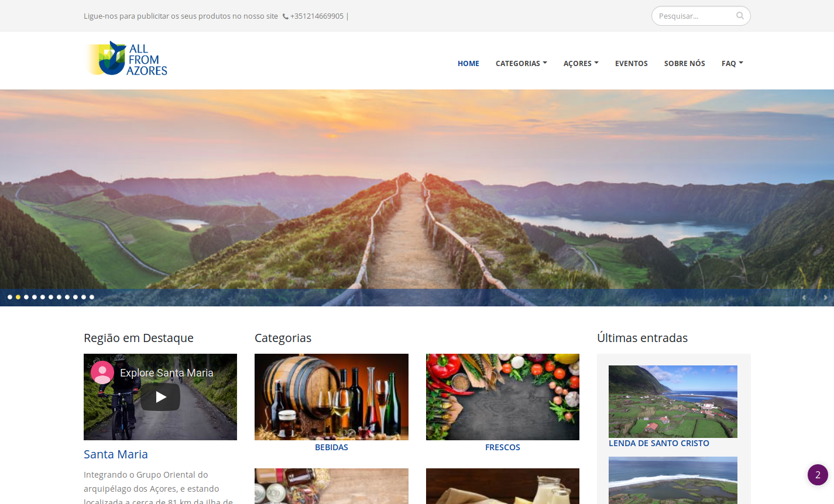Screen dimensions: 834x504
Task: Click the 'Ligue-nos para publicitar' text
Action: (181, 16)
